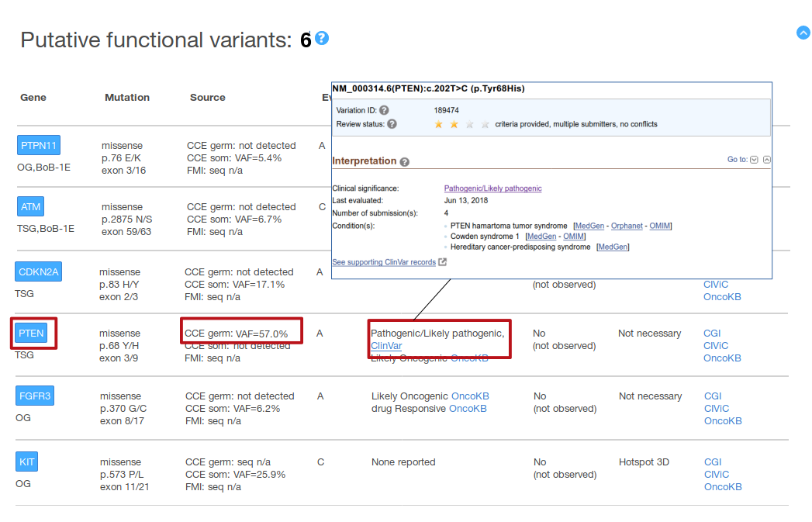812x522 pixels.
Task: Open OMIM link for Cowden syndrome 1
Action: 574,237
